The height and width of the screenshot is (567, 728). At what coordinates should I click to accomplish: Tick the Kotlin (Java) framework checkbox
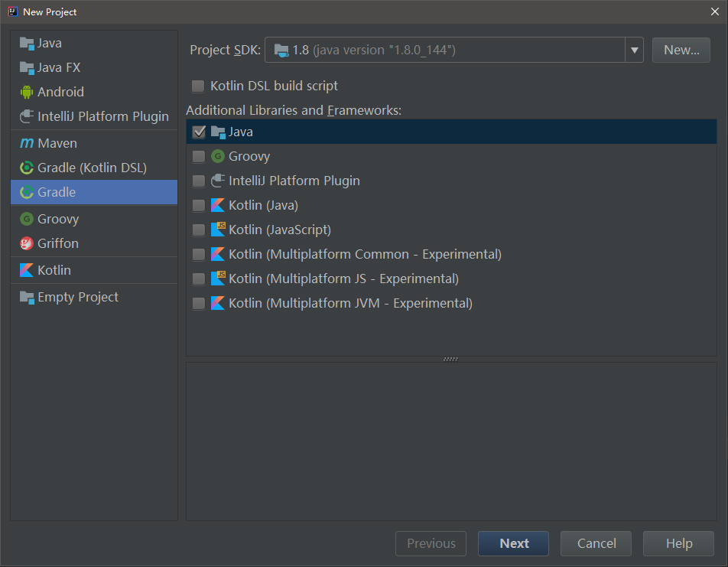coord(199,205)
